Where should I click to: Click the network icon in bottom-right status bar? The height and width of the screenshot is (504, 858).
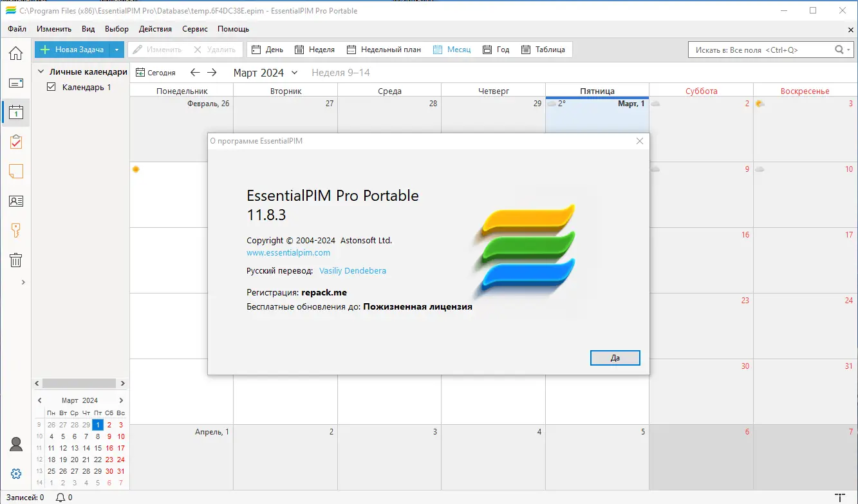(x=840, y=497)
